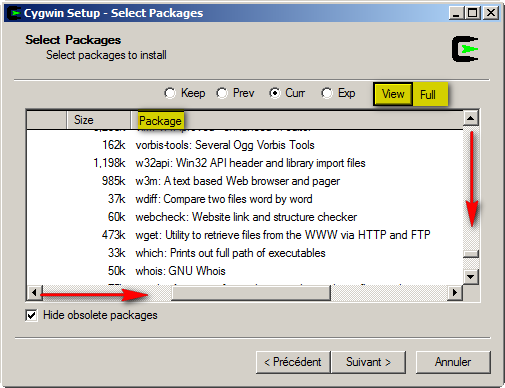Cancel setup with the Annuler button
This screenshot has height=388, width=505.
point(453,362)
